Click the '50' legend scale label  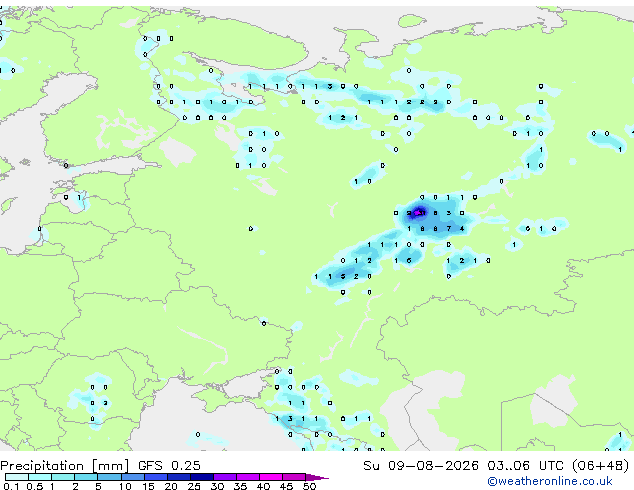coord(309,486)
